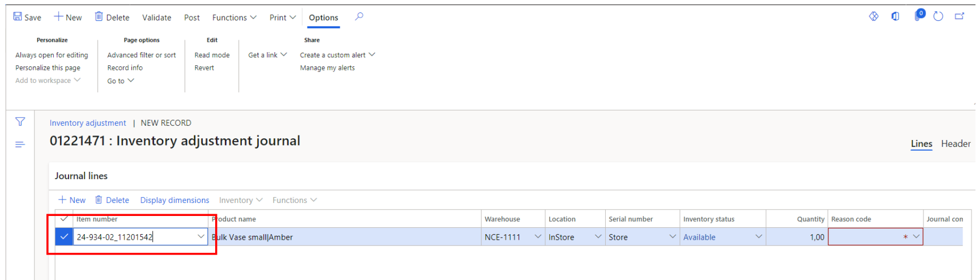Screen dimensions: 980x280
Task: Expand the Inventory status Available dropdown
Action: pos(759,237)
